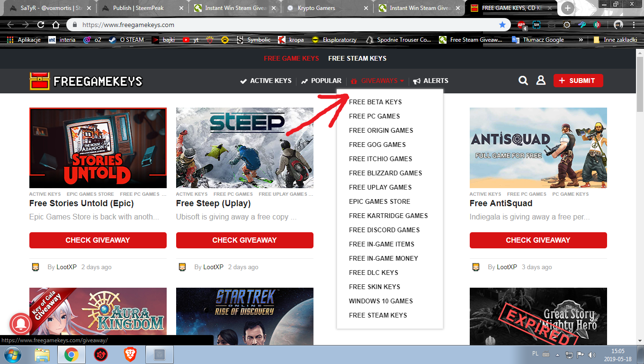644x364 pixels.
Task: Open the ALERTS nav link
Action: 431,81
